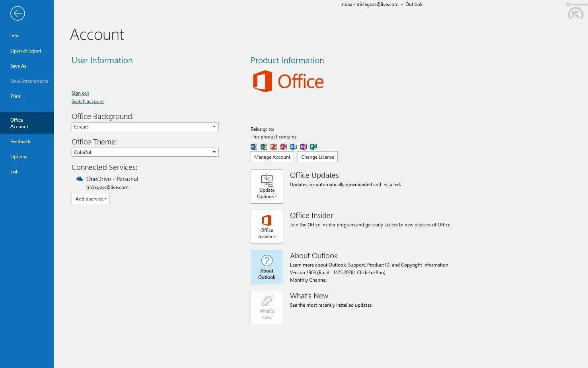This screenshot has height=368, width=588.
Task: Click the 'Join the Office Insider program' description
Action: click(x=371, y=225)
